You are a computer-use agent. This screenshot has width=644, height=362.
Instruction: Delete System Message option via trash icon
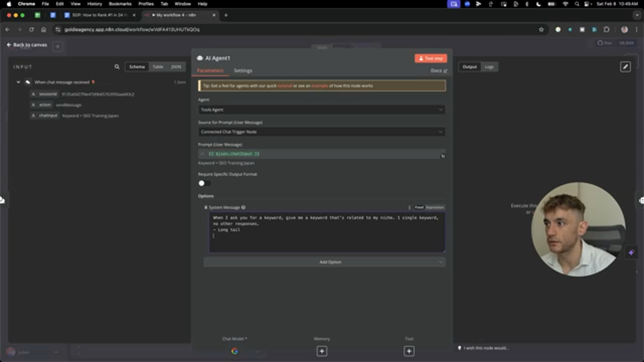click(x=206, y=207)
